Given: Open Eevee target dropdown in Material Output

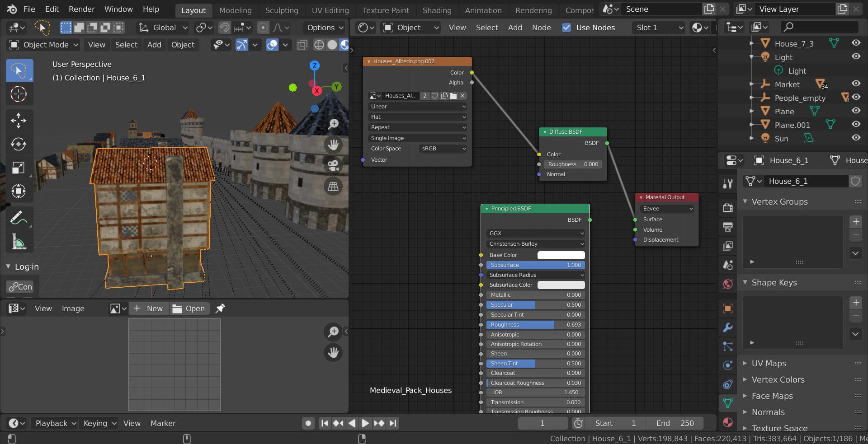Looking at the screenshot, I should 667,209.
